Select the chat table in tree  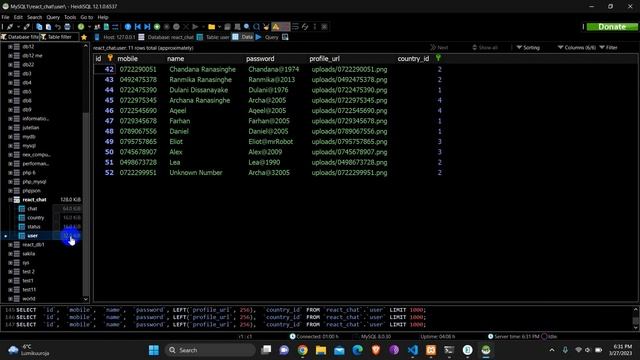[32, 209]
